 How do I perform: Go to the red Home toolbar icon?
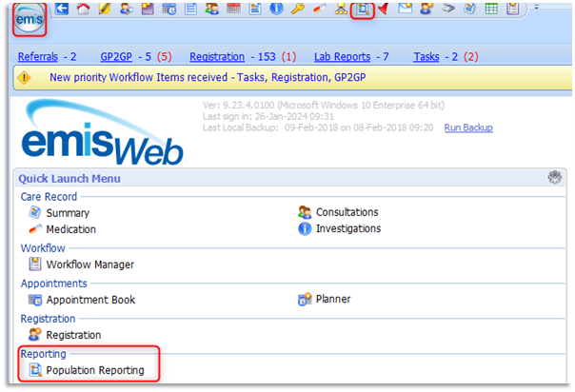83,9
